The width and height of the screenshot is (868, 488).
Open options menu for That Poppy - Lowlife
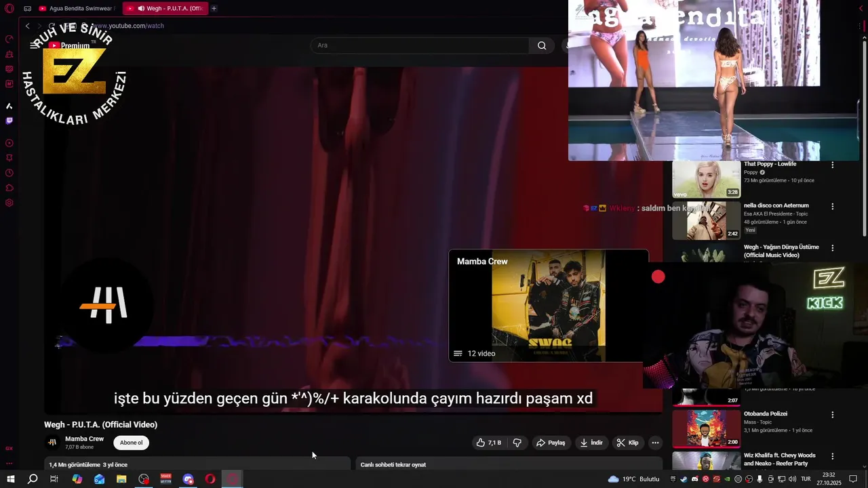click(833, 165)
